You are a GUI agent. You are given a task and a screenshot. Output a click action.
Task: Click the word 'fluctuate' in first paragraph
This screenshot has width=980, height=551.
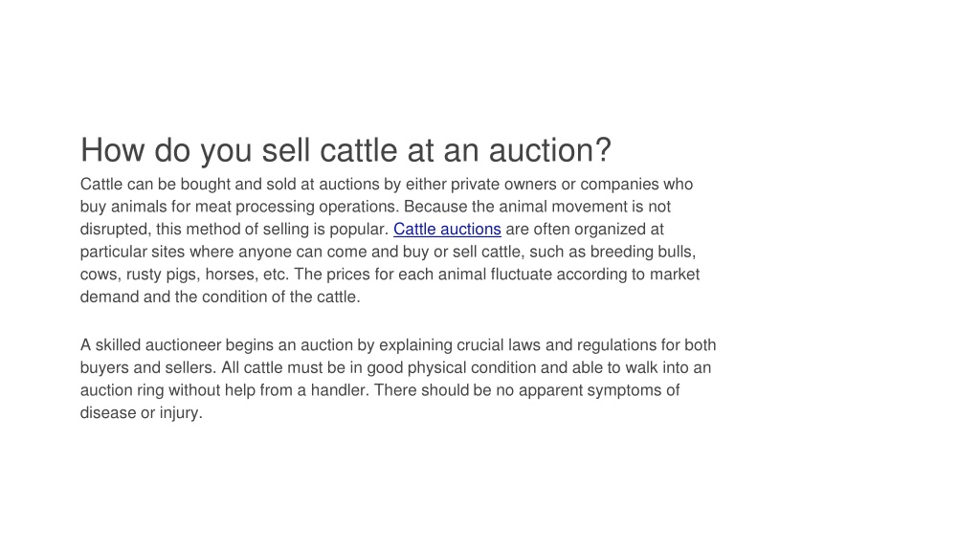(x=522, y=275)
